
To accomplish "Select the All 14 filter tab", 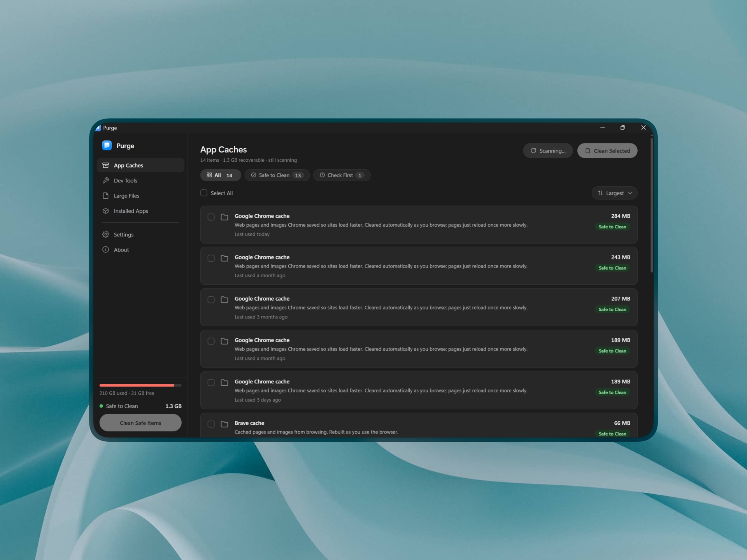I will (221, 175).
